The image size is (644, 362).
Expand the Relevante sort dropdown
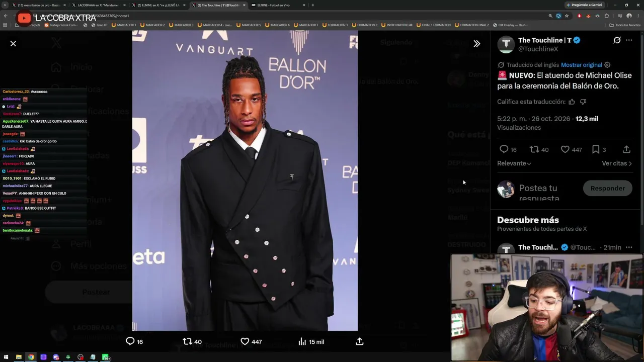(x=514, y=163)
